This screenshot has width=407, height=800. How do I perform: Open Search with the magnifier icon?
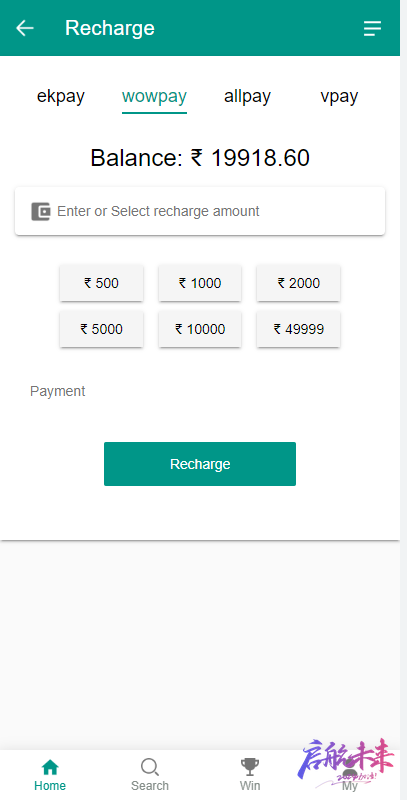click(x=149, y=766)
